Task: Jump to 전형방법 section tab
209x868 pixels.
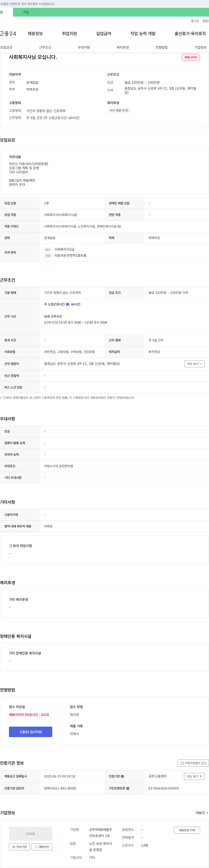Action: (162, 48)
